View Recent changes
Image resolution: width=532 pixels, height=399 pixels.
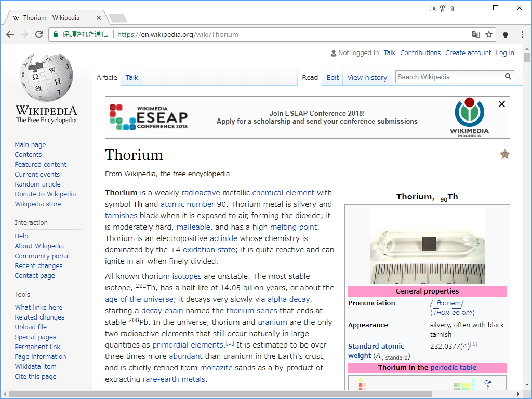[38, 265]
